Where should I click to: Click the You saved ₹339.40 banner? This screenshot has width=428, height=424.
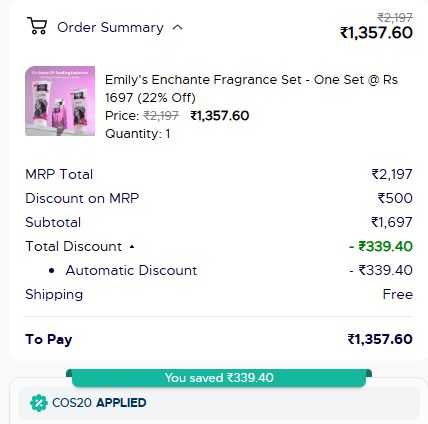pos(219,378)
